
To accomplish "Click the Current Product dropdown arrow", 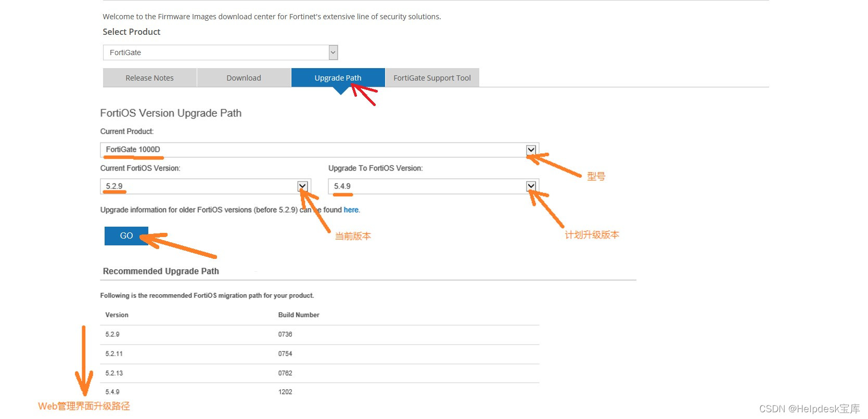I will [531, 150].
